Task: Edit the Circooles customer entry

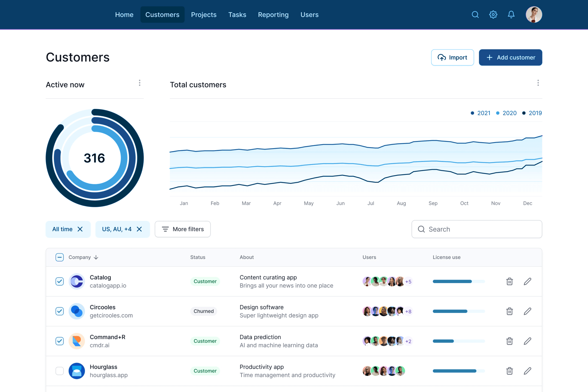Action: pyautogui.click(x=528, y=311)
